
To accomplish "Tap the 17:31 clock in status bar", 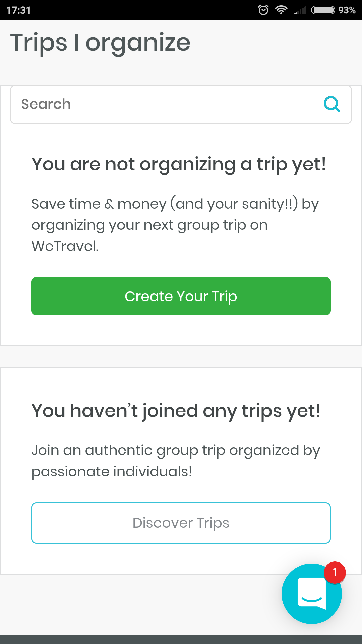I will (19, 10).
